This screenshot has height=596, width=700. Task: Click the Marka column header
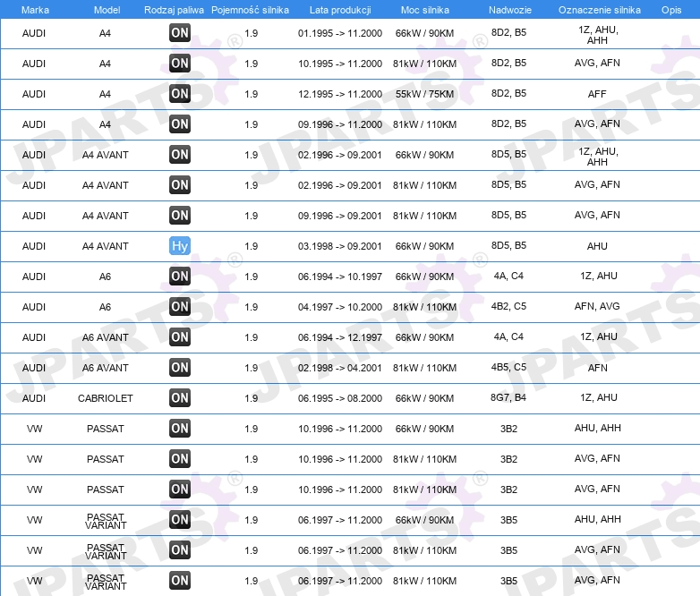(35, 10)
